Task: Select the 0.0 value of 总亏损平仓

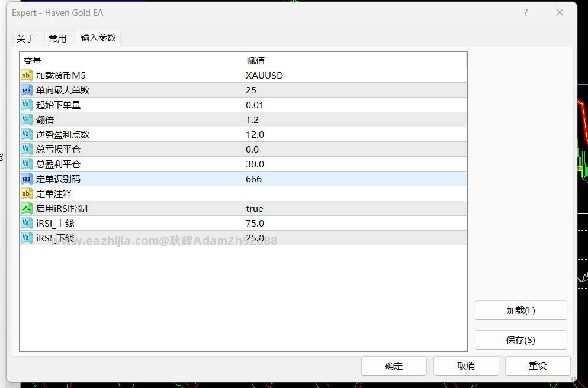Action: pos(355,150)
